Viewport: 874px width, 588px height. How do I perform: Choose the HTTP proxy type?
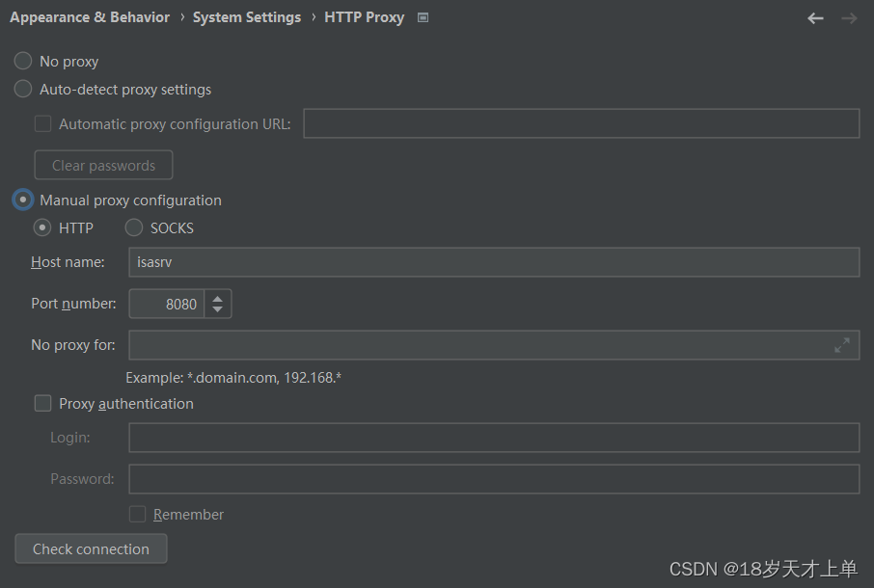point(42,227)
